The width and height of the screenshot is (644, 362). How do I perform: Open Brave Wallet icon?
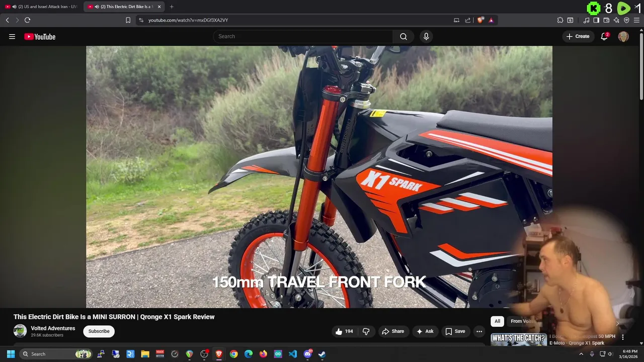(x=606, y=20)
